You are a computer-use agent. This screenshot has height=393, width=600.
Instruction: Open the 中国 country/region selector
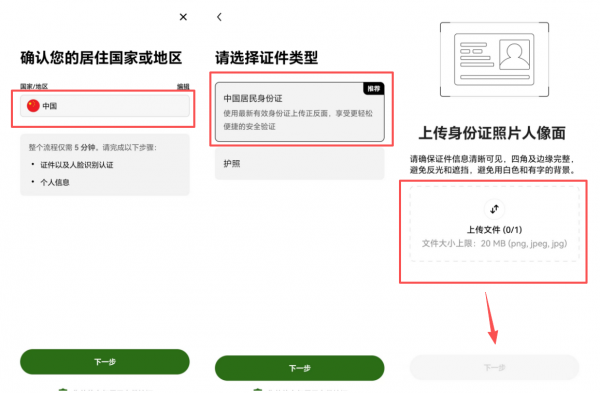[x=105, y=106]
